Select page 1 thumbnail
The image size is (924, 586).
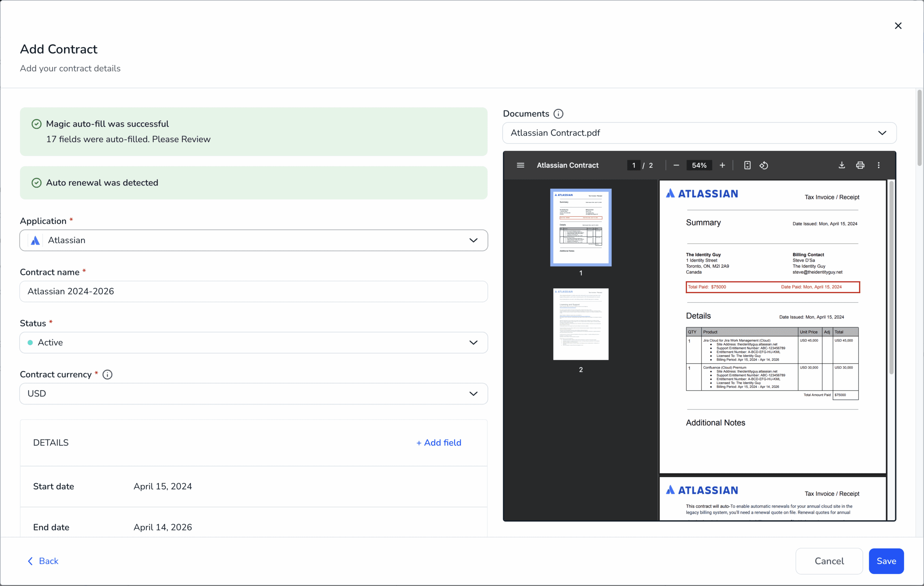click(581, 227)
